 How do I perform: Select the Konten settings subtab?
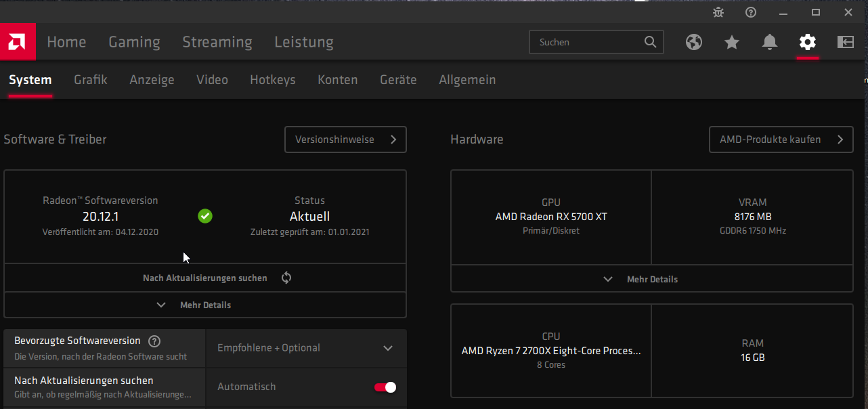click(x=338, y=80)
